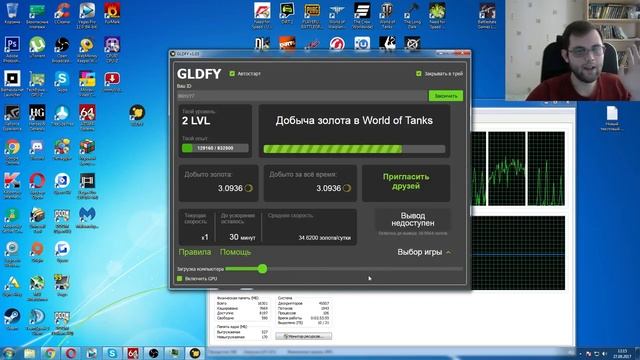Expand the 'Выбор игры' game selector
640x360 pixels.
[x=424, y=252]
